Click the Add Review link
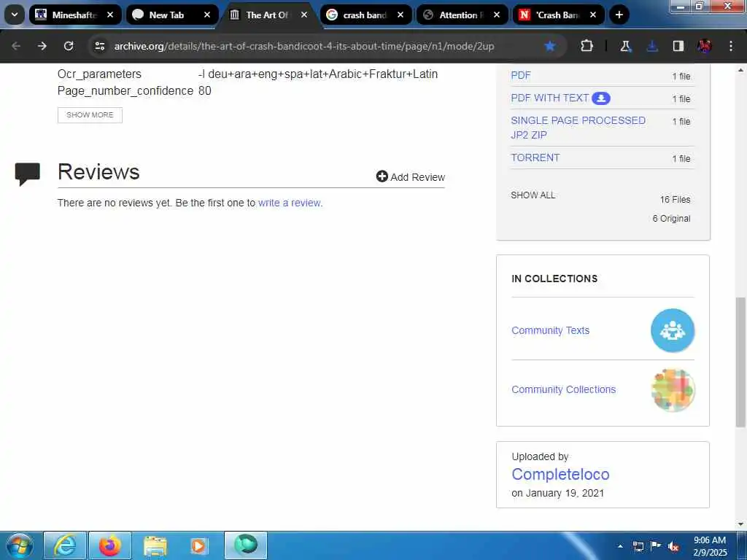The image size is (747, 560). (x=411, y=177)
